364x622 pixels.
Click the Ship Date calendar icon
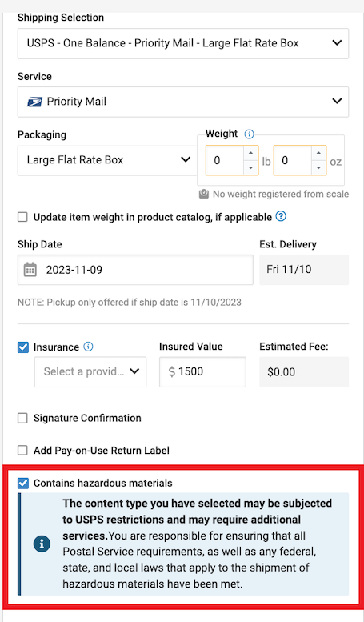(x=30, y=270)
